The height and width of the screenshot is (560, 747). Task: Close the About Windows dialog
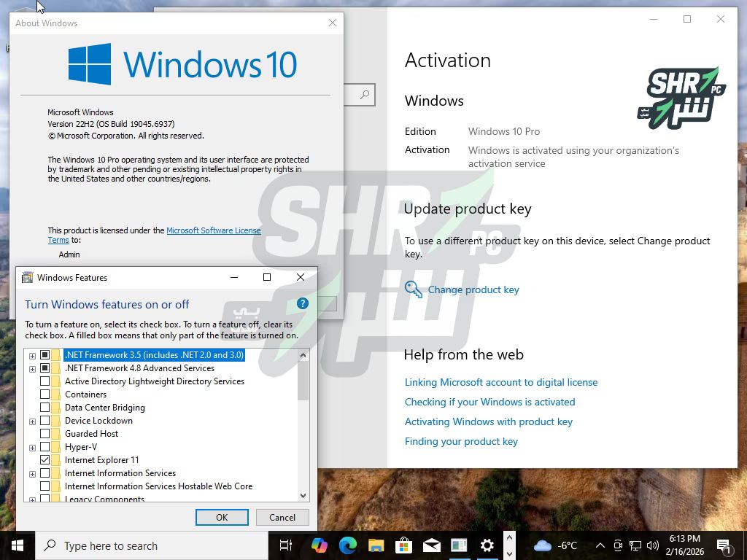click(333, 23)
